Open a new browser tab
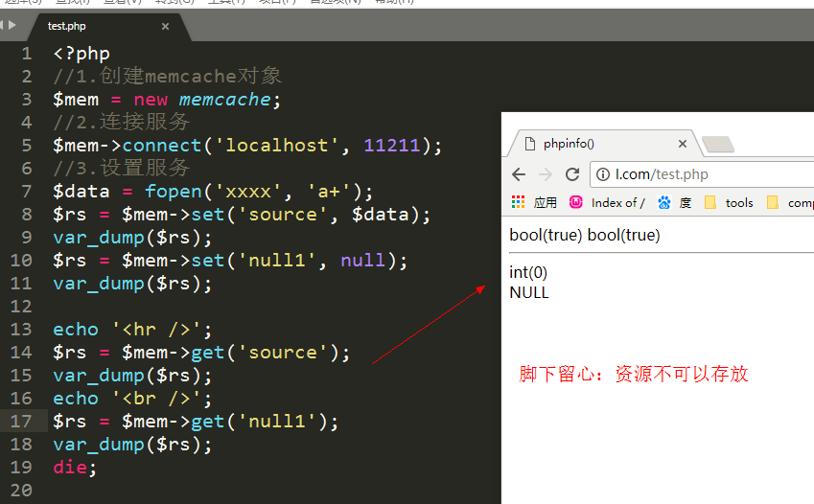 (x=718, y=145)
